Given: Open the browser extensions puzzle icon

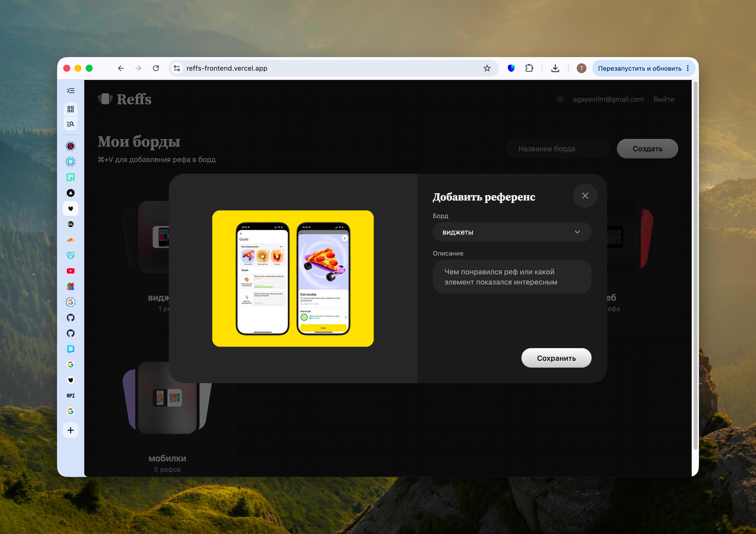Looking at the screenshot, I should coord(529,68).
